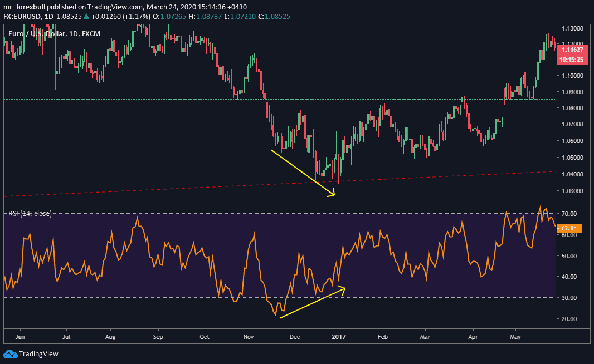
Task: Click the 1.13000 price scale label
Action: point(571,28)
